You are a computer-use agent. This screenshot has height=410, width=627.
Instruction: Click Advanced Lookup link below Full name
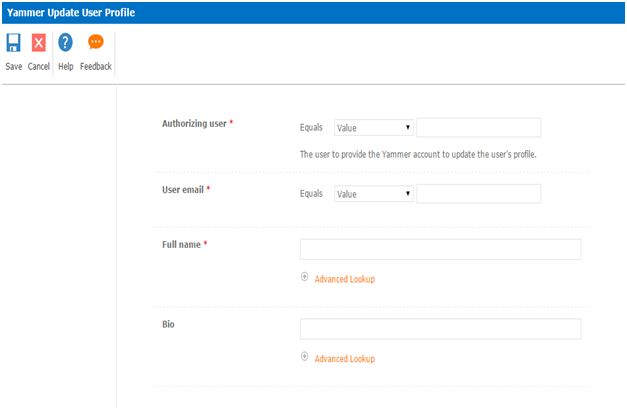click(344, 279)
